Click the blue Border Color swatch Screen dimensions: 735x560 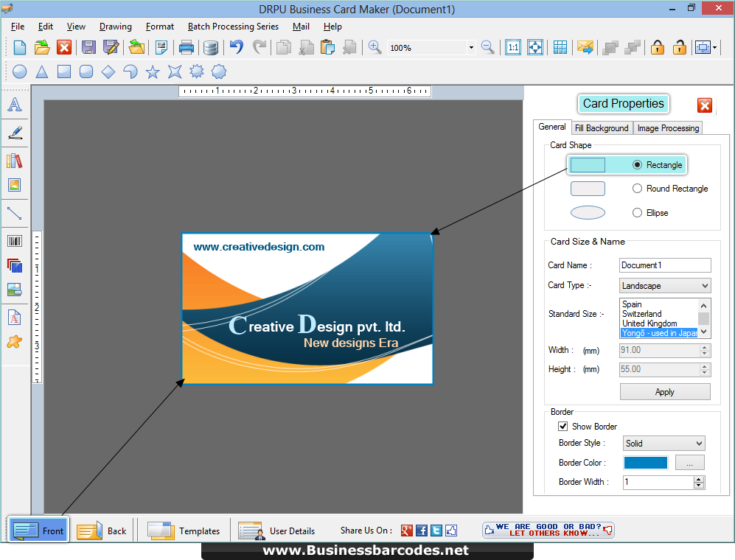coord(646,463)
